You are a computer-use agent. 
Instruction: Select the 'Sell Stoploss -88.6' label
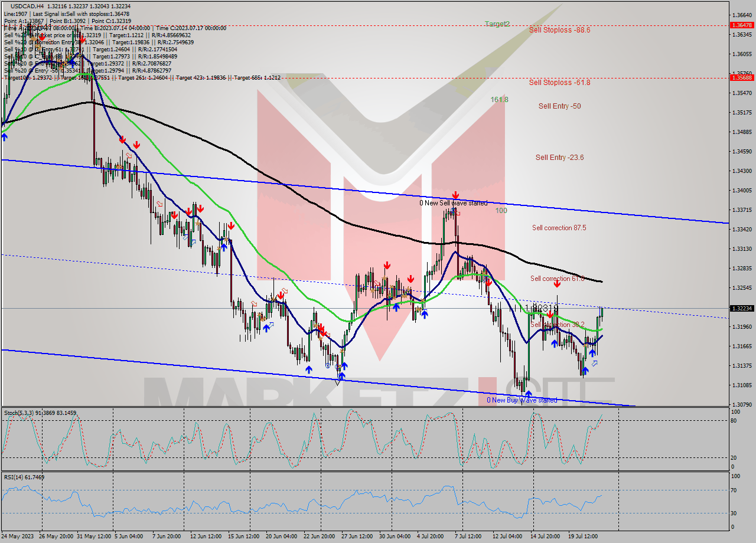tap(559, 30)
